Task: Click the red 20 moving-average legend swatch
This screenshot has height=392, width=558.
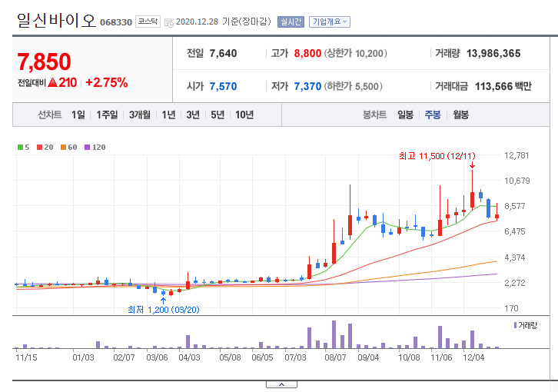Action: [39, 147]
